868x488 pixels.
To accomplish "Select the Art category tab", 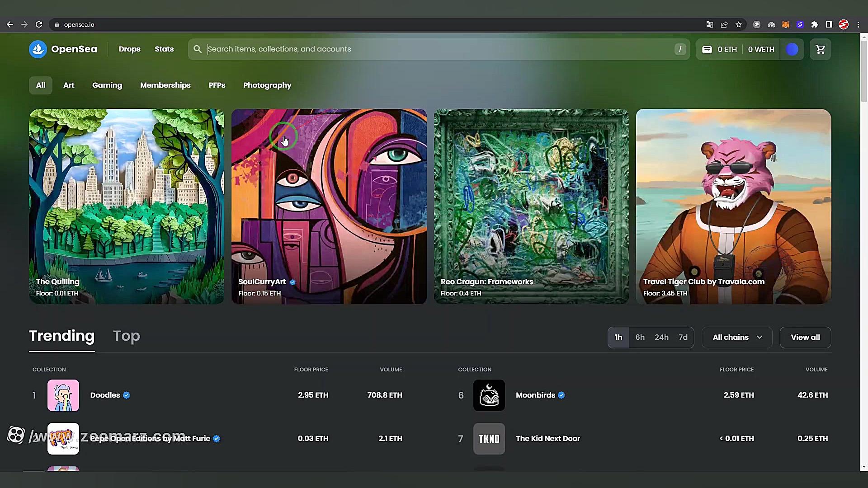I will coord(69,85).
